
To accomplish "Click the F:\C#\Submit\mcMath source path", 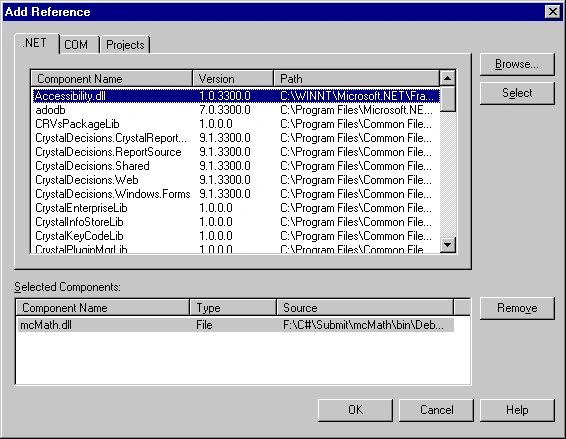I will coord(363,325).
